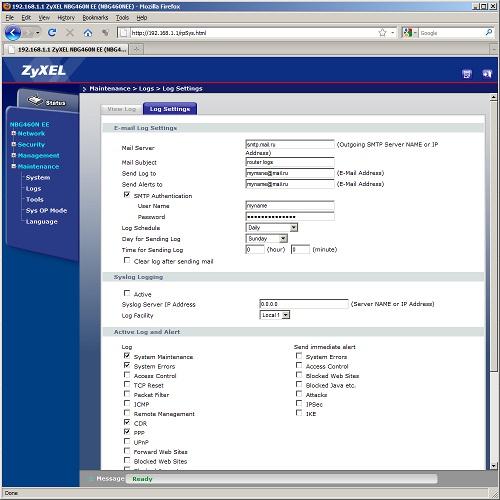Click the Mail Server input field
Screen dimensions: 500x500
[290, 144]
